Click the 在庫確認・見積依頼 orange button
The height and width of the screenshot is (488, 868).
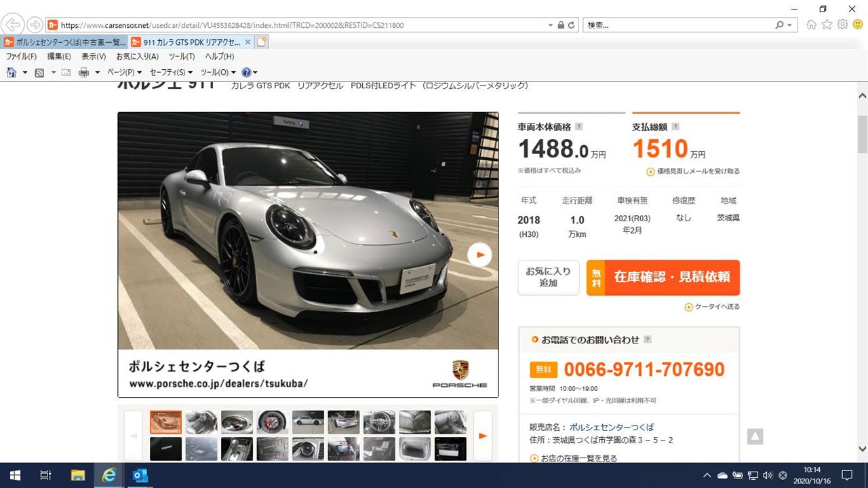point(663,277)
